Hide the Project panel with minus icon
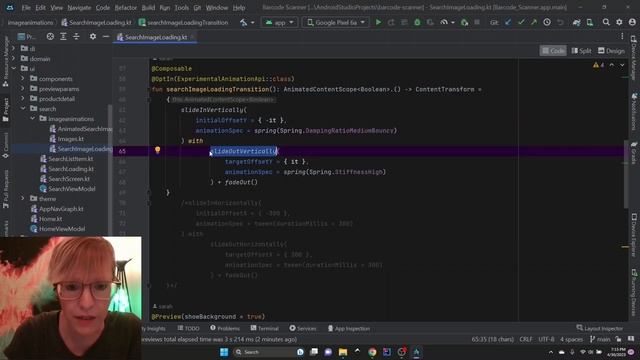Image resolution: width=640 pixels, height=360 pixels. 106,37
